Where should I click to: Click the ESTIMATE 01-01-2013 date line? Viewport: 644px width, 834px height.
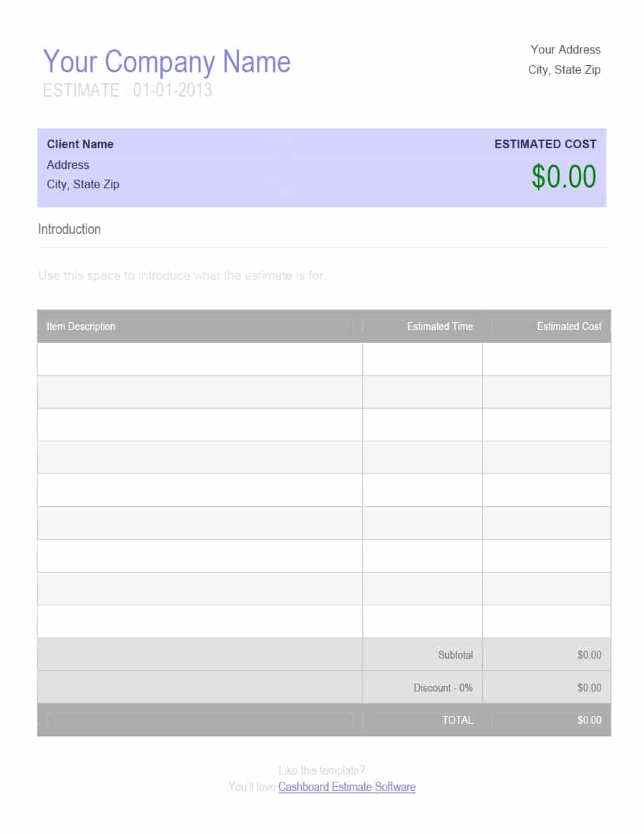(127, 90)
